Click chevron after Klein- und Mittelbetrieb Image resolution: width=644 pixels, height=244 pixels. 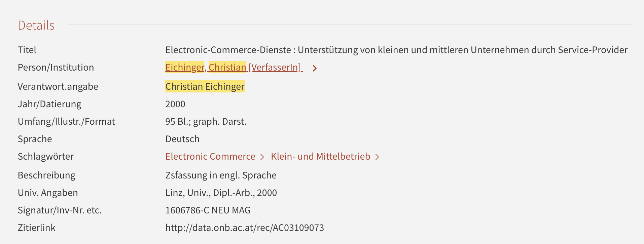pyautogui.click(x=377, y=157)
